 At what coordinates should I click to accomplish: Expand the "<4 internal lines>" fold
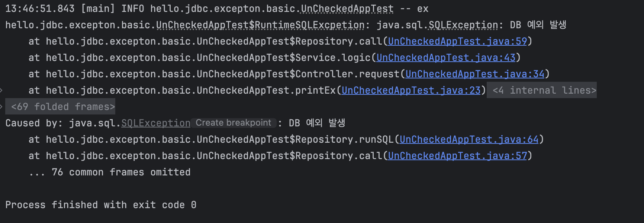tap(544, 90)
